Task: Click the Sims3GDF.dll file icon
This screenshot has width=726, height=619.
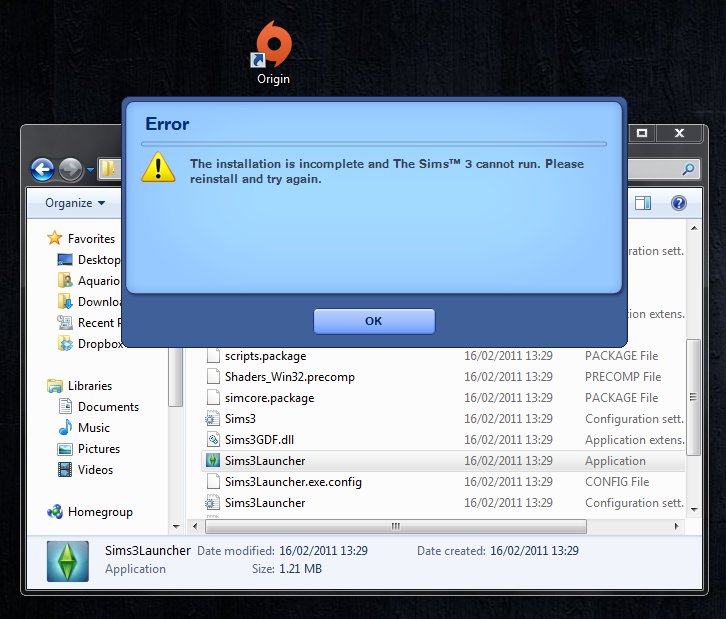Action: [213, 440]
